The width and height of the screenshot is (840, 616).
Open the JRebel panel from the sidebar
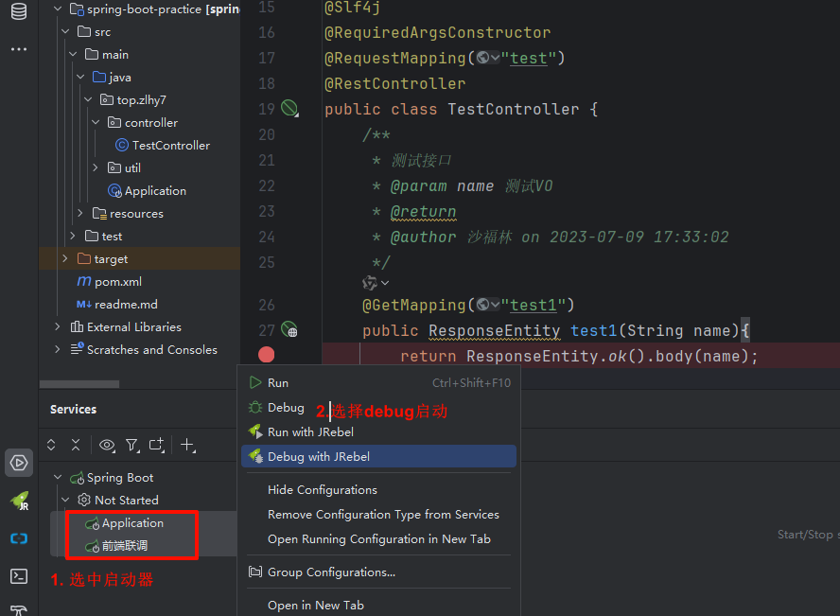pyautogui.click(x=19, y=501)
